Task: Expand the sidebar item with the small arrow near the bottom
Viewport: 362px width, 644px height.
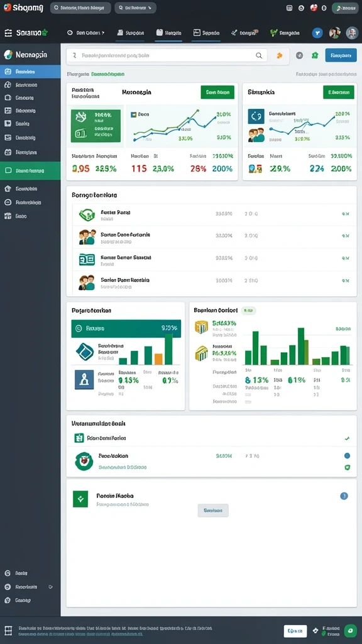Action: tap(28, 587)
